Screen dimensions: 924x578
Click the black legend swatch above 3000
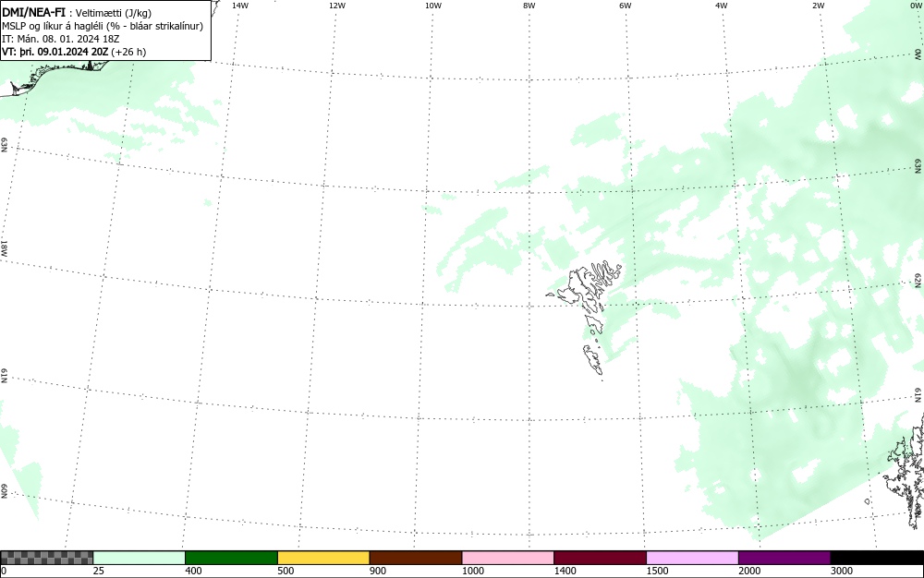(x=877, y=558)
